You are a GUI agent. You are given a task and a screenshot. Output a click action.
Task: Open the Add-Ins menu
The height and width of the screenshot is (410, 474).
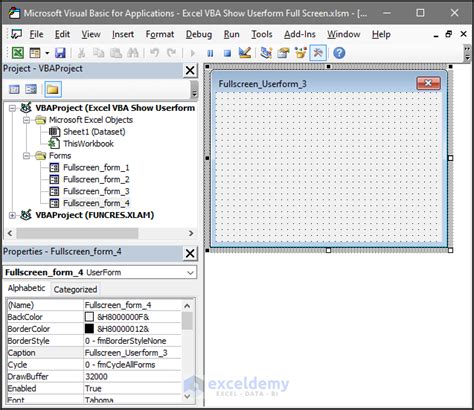300,34
